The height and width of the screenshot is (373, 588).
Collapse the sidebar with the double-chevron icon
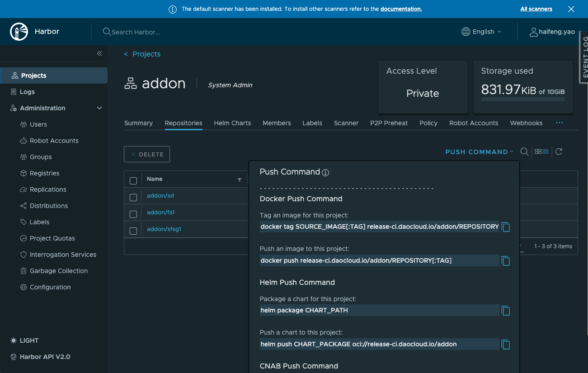[x=99, y=53]
